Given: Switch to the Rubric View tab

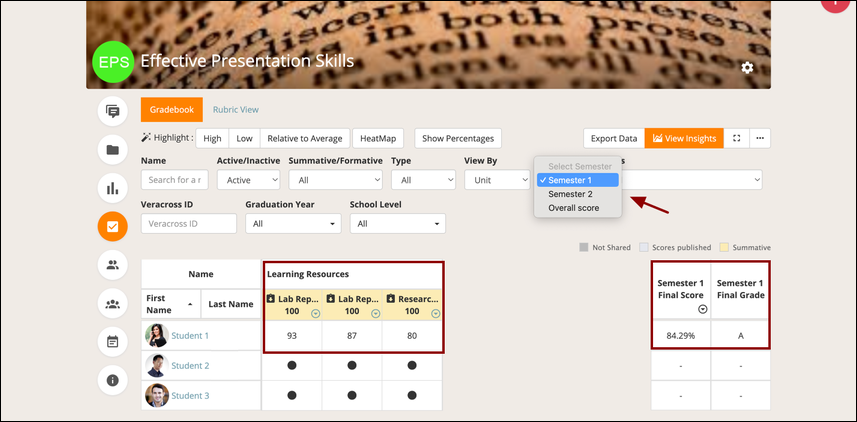Looking at the screenshot, I should [x=236, y=110].
